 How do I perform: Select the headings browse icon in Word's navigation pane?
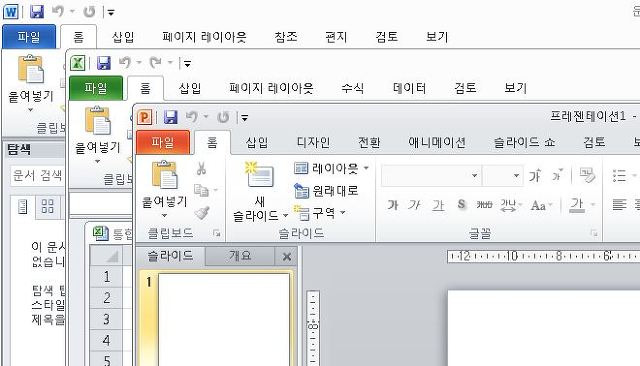[x=23, y=206]
